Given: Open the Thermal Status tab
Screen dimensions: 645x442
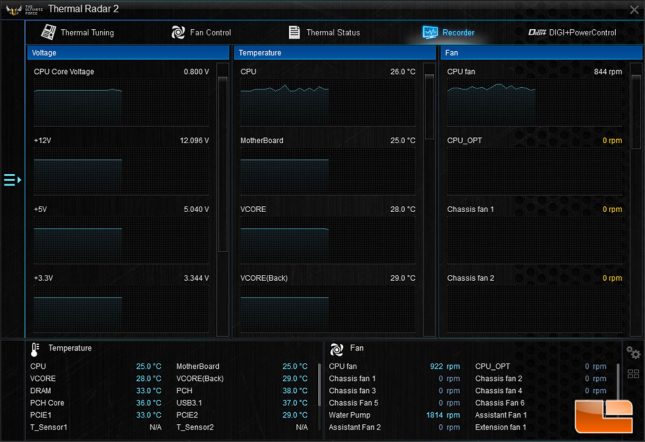Looking at the screenshot, I should (324, 32).
